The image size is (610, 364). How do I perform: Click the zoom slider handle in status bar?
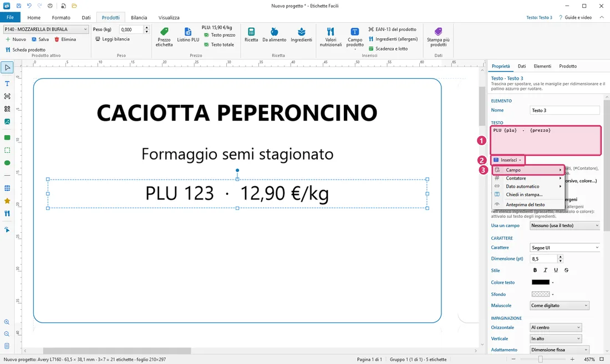[x=540, y=360]
